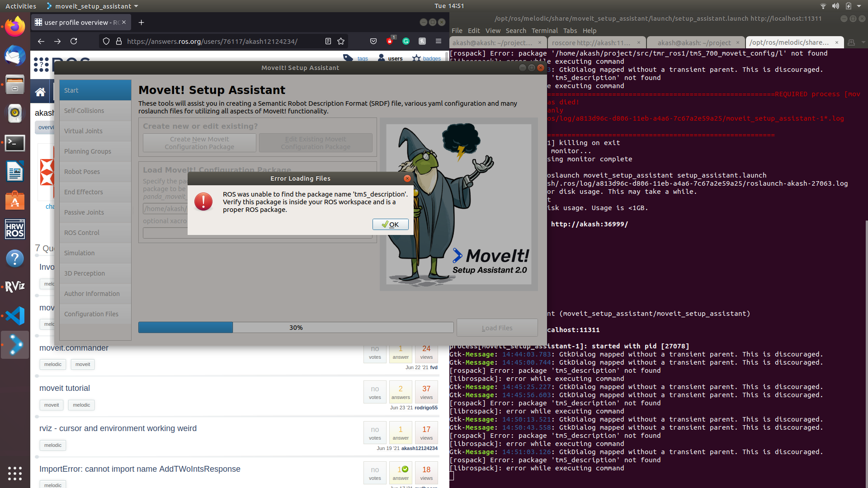Open the terminal Tabs menu
Image resolution: width=868 pixels, height=488 pixels.
[x=570, y=31]
